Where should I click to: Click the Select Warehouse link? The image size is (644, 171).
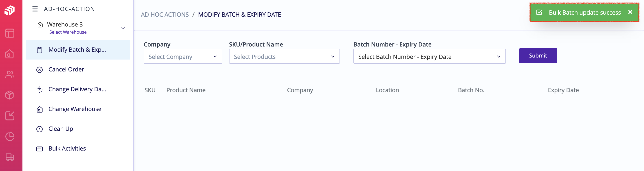pos(68,32)
